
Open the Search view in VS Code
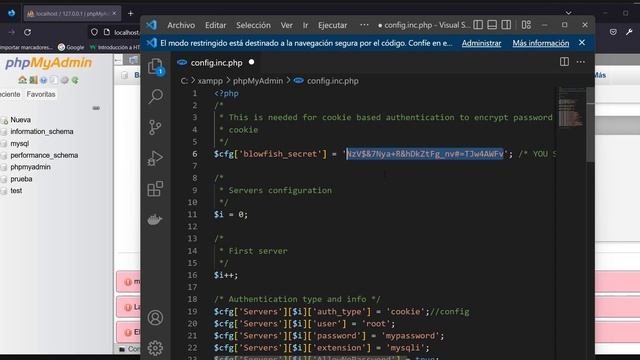(156, 96)
